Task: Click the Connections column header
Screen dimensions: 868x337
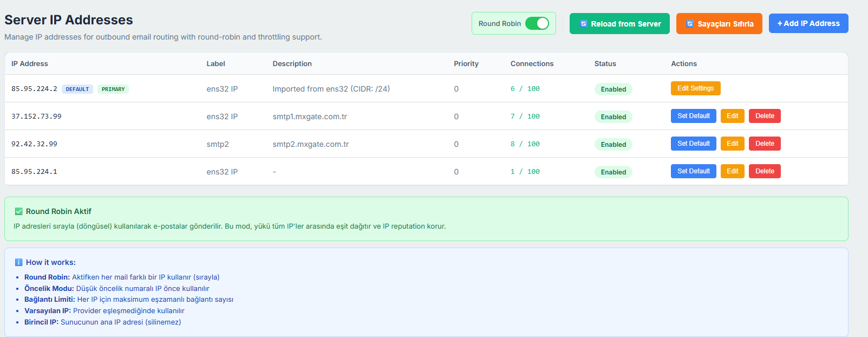Action: click(532, 63)
